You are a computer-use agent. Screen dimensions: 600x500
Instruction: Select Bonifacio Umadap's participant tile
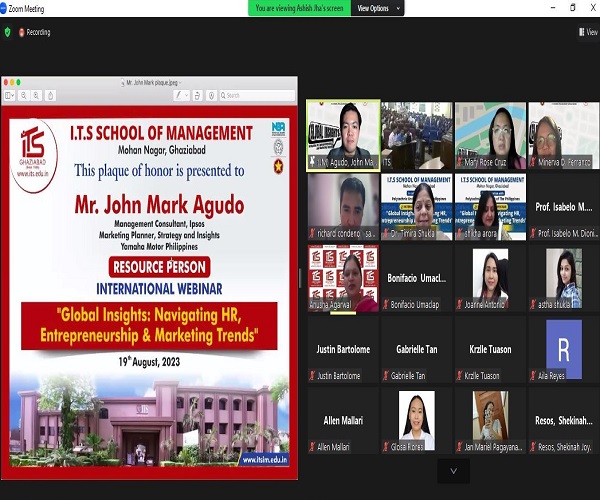(x=417, y=278)
